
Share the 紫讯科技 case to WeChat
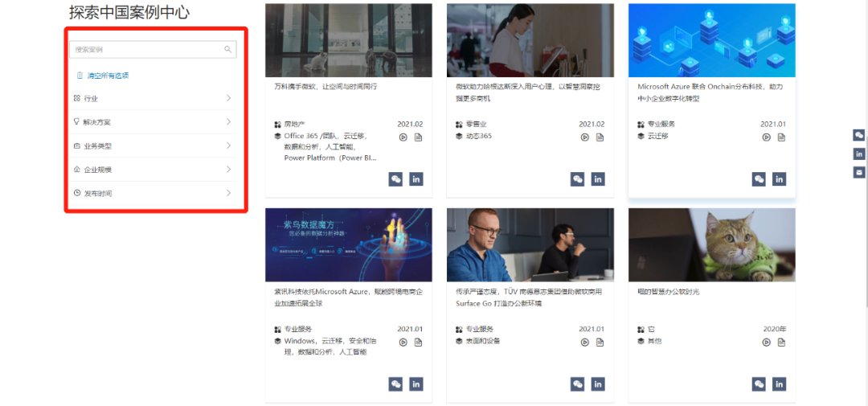[395, 383]
